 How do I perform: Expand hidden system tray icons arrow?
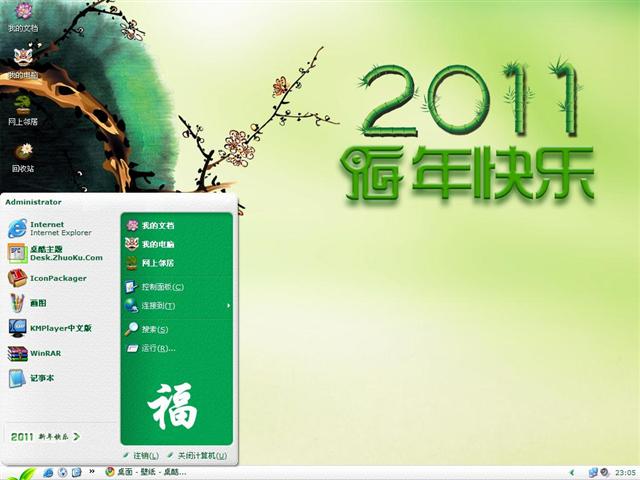click(571, 473)
